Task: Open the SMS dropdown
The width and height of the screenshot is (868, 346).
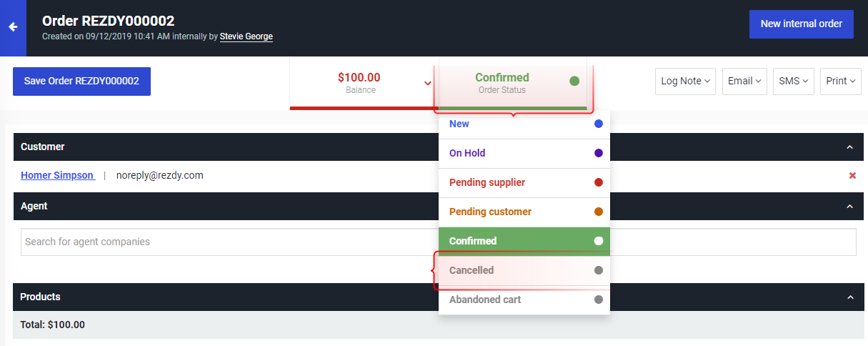Action: (794, 81)
